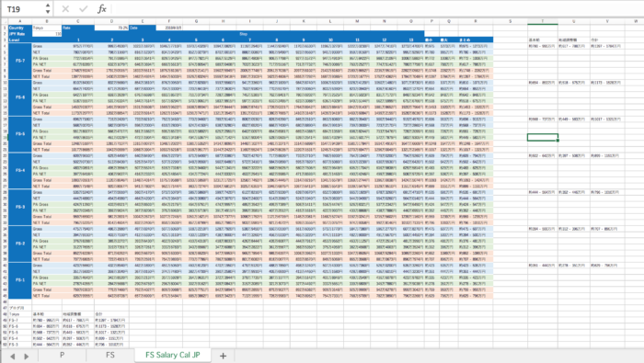Click the FS-1 level block

coord(19,280)
